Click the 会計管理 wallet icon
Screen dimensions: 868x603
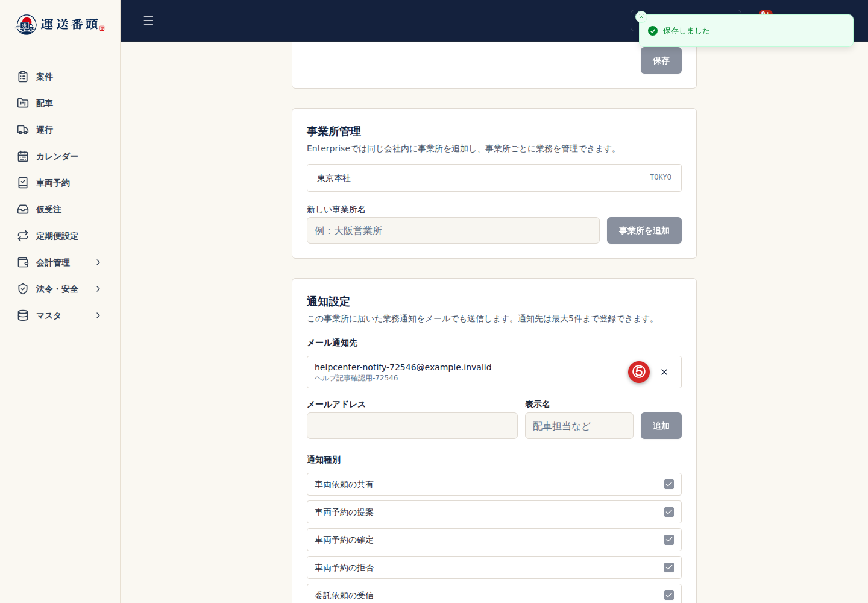[x=23, y=262]
